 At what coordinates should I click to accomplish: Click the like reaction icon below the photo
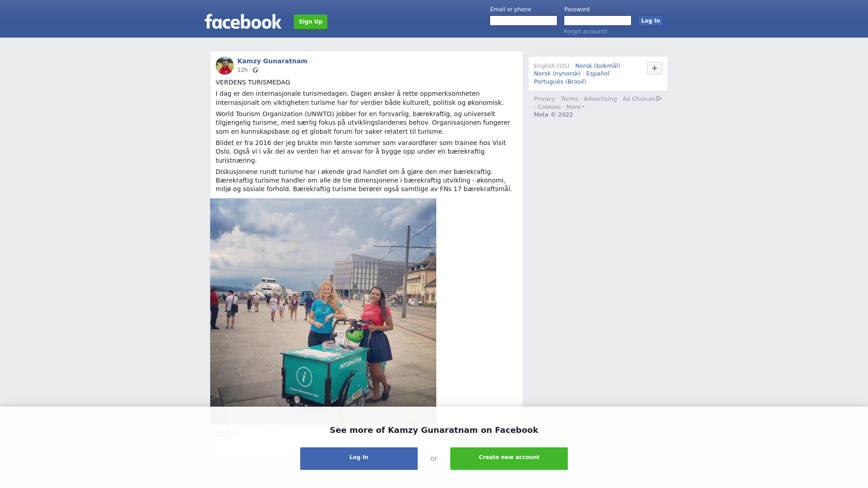click(x=220, y=433)
